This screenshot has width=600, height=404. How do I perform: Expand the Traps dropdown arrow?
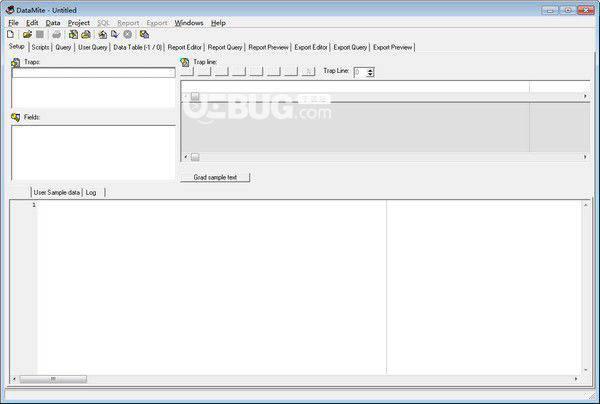171,73
